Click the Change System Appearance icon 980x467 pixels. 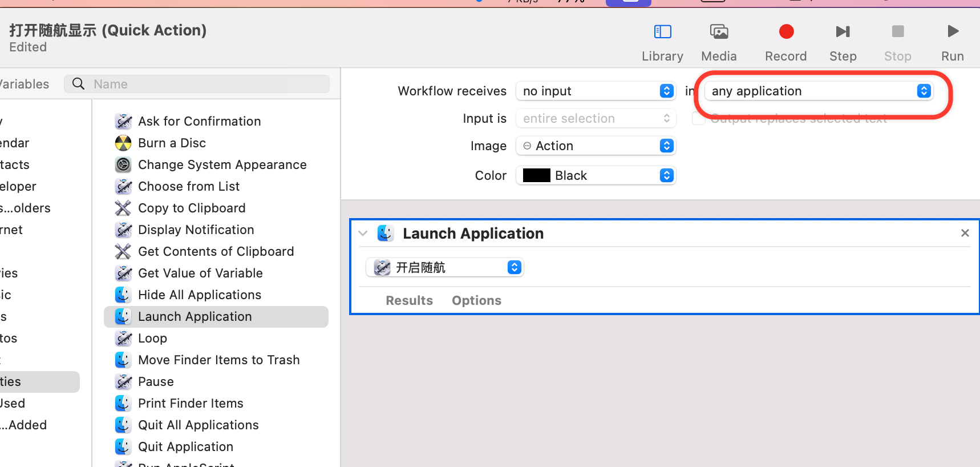[x=123, y=164]
